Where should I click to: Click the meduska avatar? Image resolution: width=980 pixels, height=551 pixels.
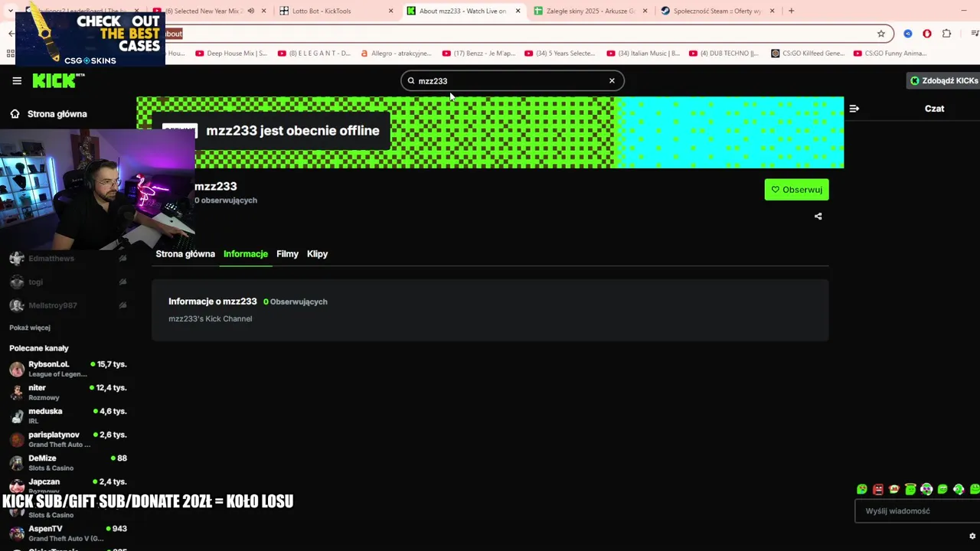coord(17,417)
